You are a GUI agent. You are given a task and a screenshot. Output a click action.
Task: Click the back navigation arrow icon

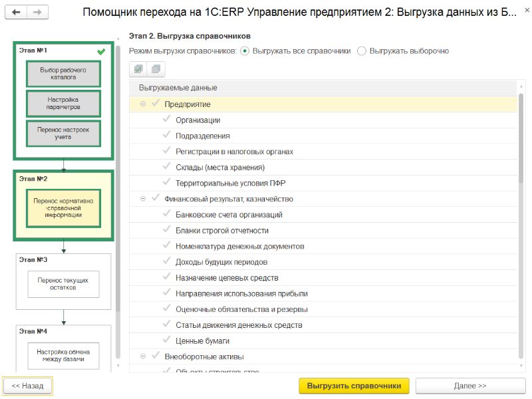16,12
